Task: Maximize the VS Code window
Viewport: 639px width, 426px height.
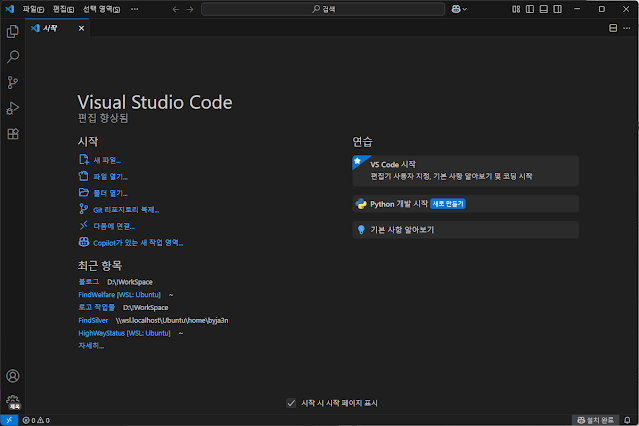Action: [602, 9]
